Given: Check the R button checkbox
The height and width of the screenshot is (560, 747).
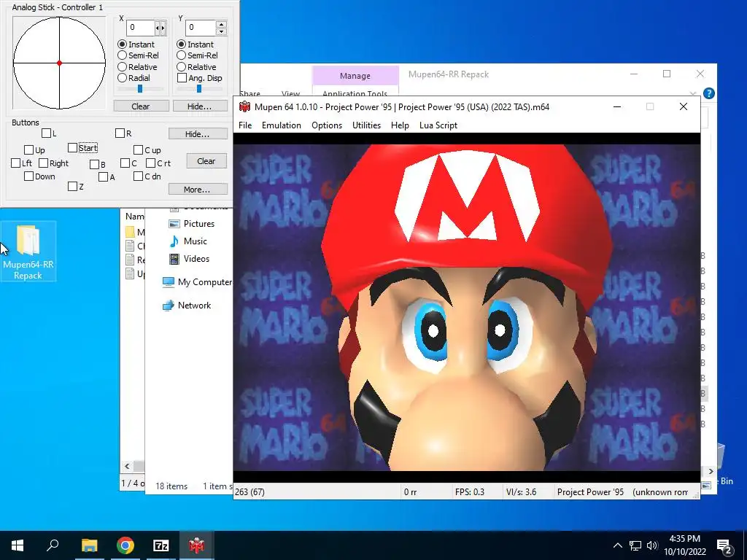Looking at the screenshot, I should tap(120, 133).
